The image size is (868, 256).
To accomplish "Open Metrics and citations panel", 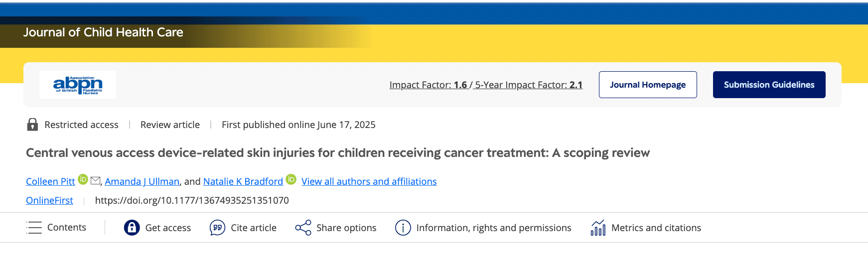I will point(656,228).
